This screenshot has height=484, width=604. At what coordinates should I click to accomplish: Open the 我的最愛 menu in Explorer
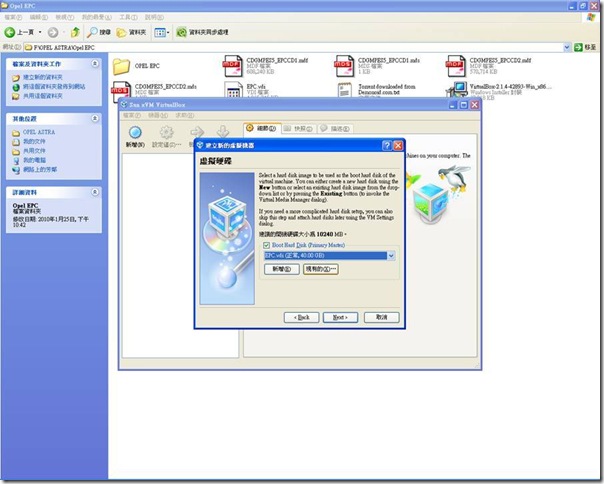point(96,17)
